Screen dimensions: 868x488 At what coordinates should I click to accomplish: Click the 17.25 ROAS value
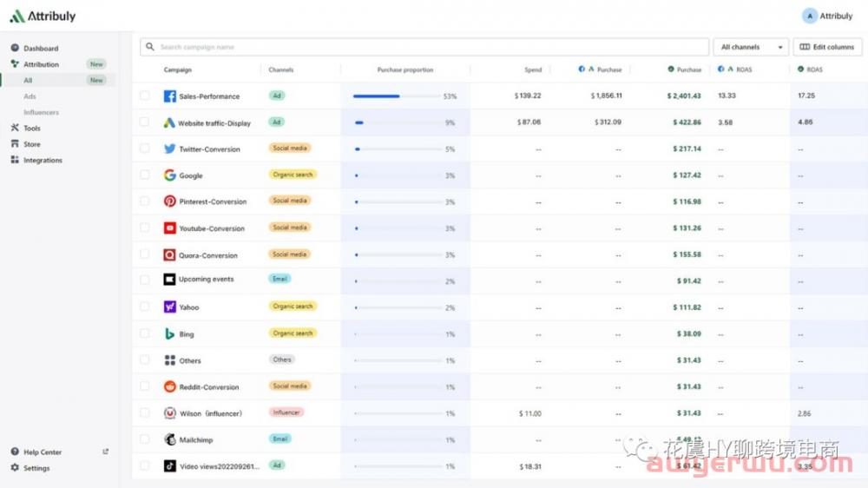[x=806, y=96]
